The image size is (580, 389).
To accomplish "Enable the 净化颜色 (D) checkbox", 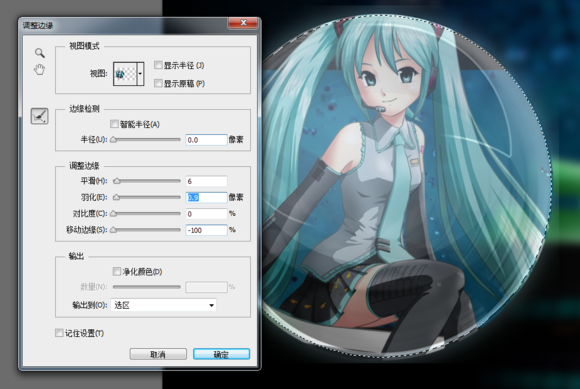I will [x=117, y=271].
